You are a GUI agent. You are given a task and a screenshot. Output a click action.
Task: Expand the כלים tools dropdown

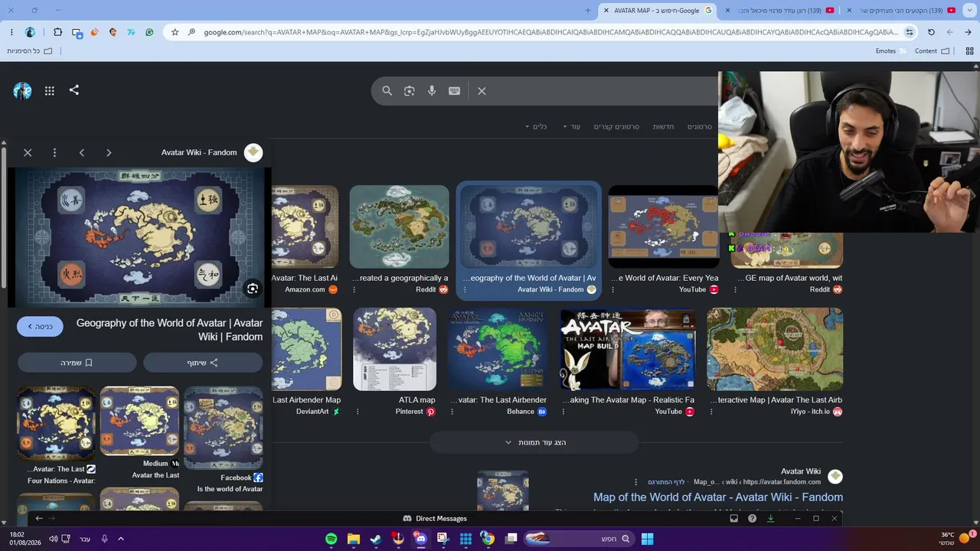pyautogui.click(x=536, y=126)
